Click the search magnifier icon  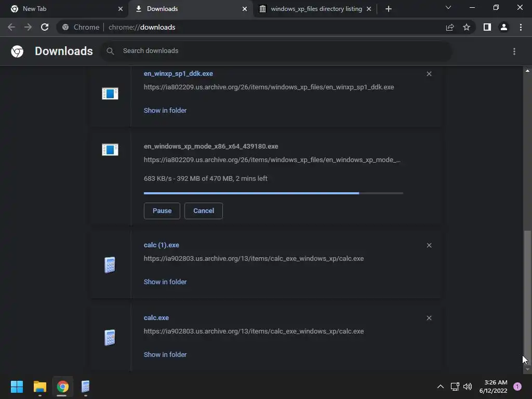tap(110, 51)
